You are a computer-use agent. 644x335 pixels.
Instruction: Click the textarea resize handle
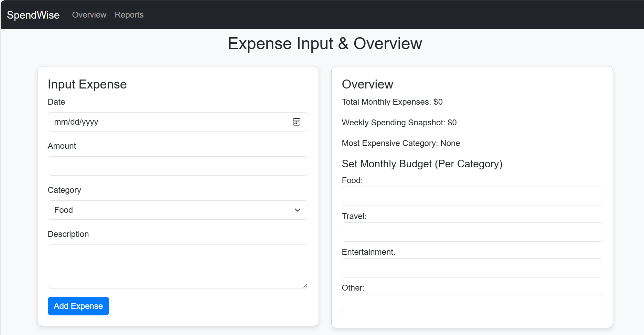pyautogui.click(x=305, y=285)
